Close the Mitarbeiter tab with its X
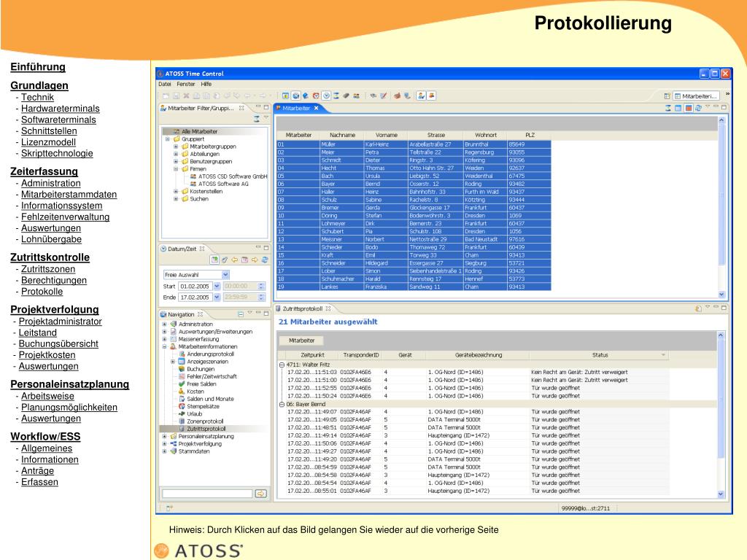 coord(316,108)
